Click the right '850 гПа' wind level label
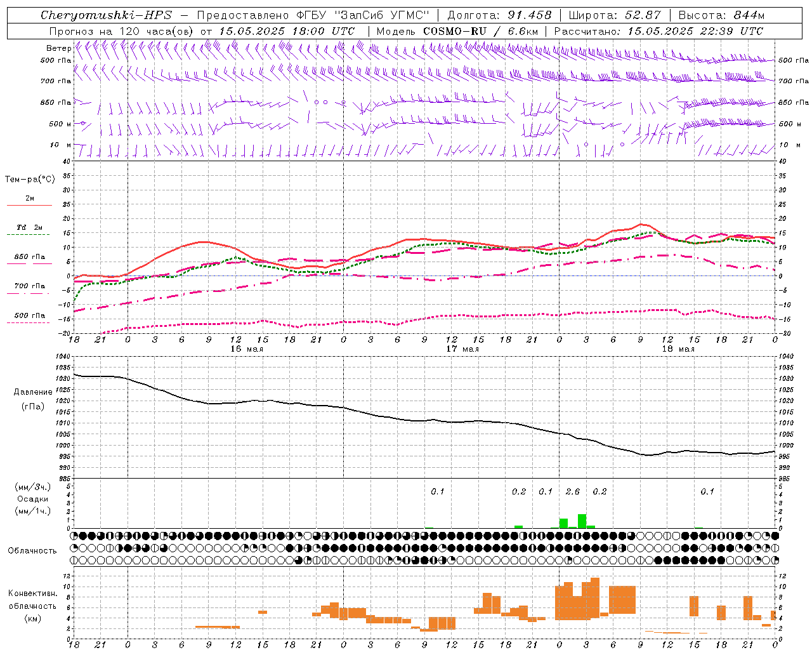This screenshot has height=650, width=812. tap(794, 103)
